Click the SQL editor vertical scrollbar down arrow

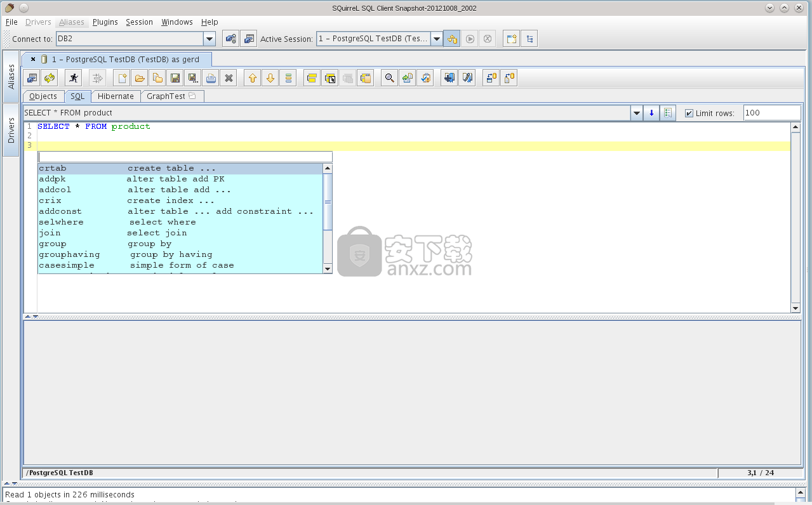[795, 308]
